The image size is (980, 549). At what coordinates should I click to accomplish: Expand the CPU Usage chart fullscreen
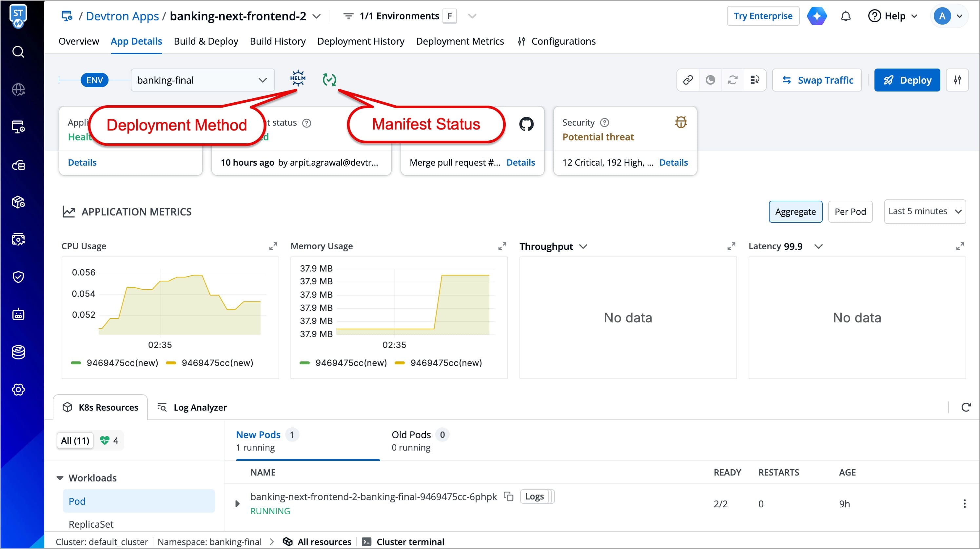click(273, 246)
